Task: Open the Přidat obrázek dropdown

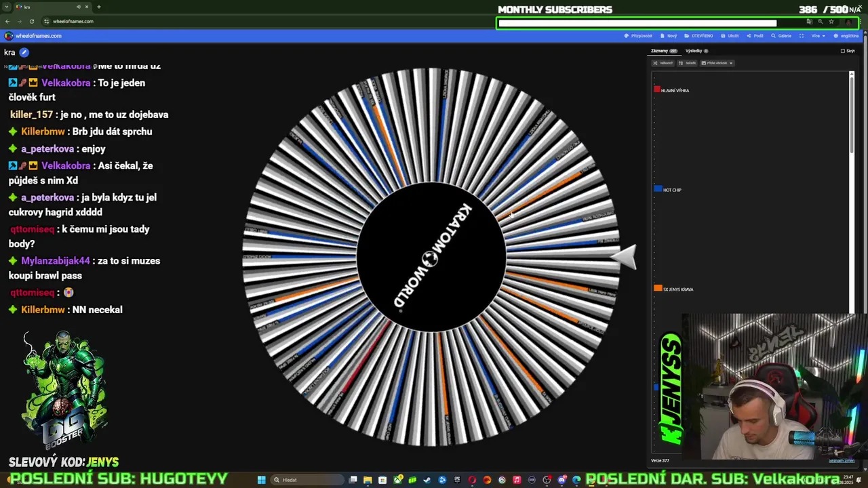Action: pyautogui.click(x=717, y=63)
